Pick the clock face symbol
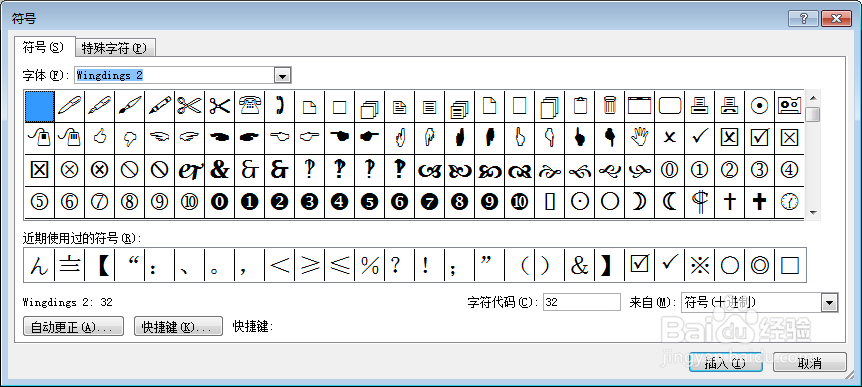862x387 pixels. click(x=789, y=202)
